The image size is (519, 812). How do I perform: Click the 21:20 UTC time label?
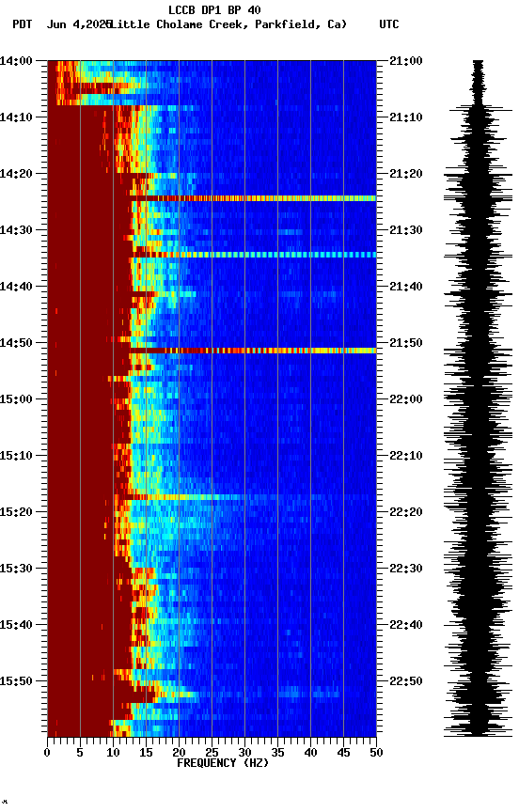point(406,174)
